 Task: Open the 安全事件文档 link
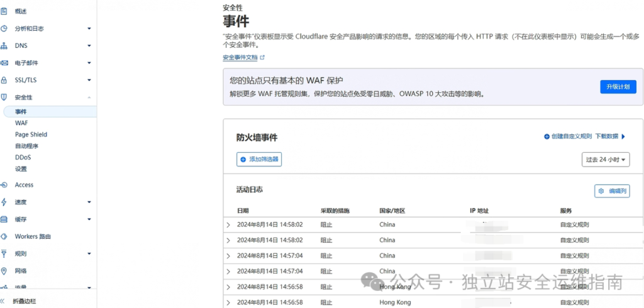(x=240, y=58)
